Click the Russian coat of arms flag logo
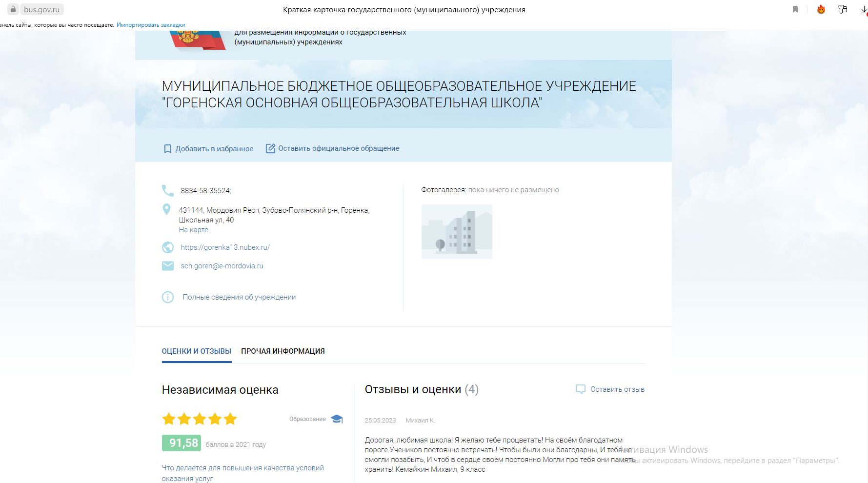The image size is (868, 483). pyautogui.click(x=198, y=40)
